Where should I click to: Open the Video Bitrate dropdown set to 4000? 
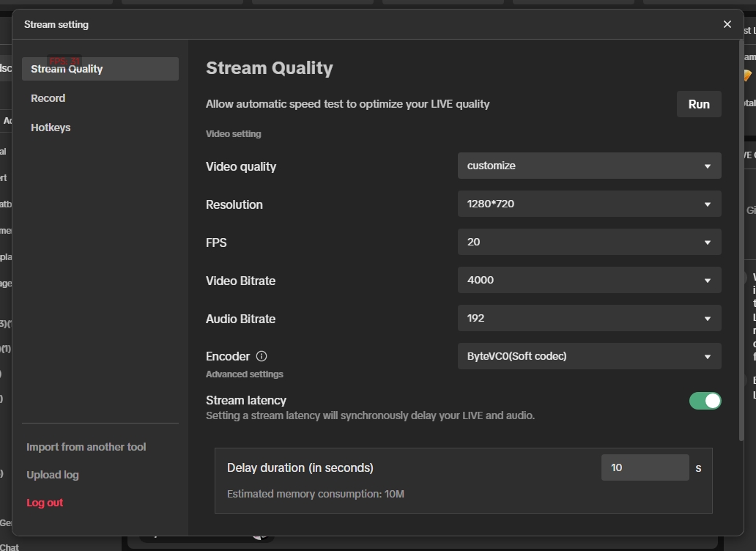[x=590, y=280]
